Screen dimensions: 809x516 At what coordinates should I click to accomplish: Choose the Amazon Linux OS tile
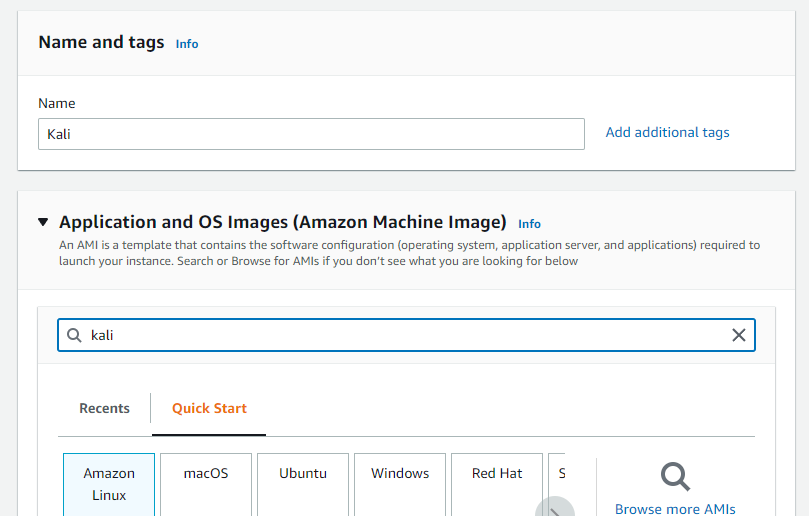[109, 484]
